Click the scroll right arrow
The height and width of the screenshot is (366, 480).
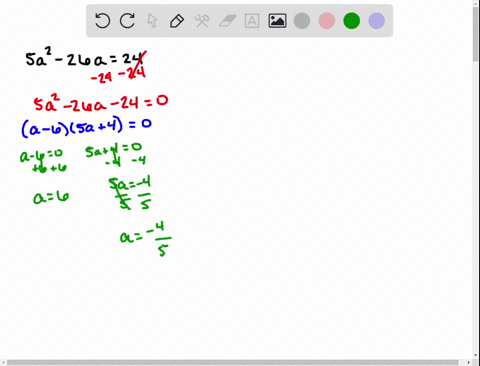click(469, 362)
